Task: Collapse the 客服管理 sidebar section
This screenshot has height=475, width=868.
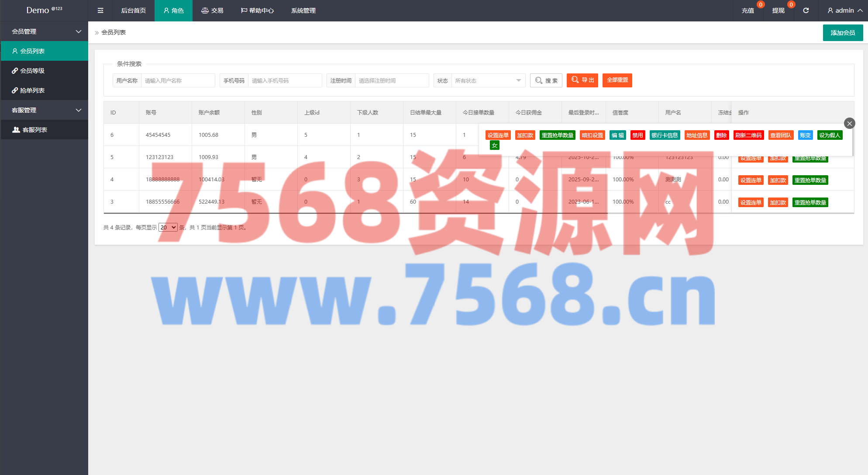Action: click(44, 110)
